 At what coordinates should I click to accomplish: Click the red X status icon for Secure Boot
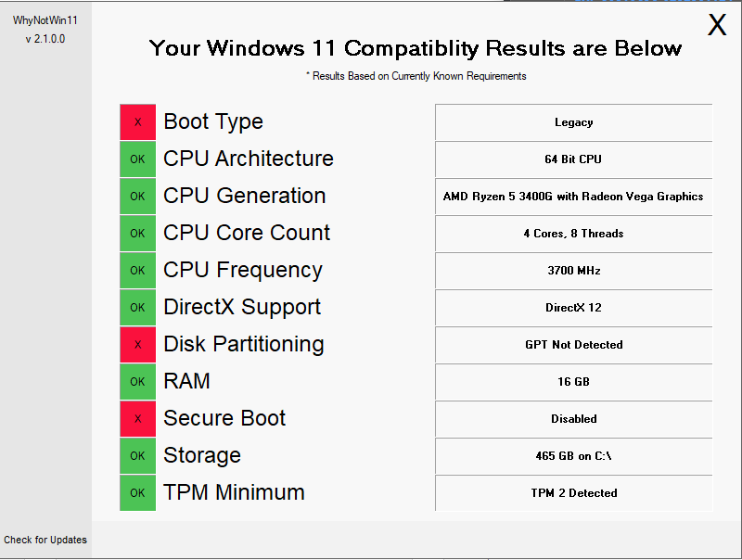point(137,418)
